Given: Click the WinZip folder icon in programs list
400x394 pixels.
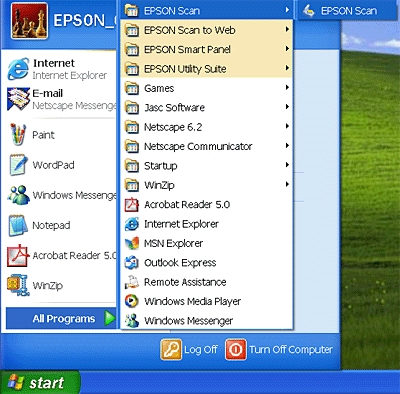Looking at the screenshot, I should point(132,185).
